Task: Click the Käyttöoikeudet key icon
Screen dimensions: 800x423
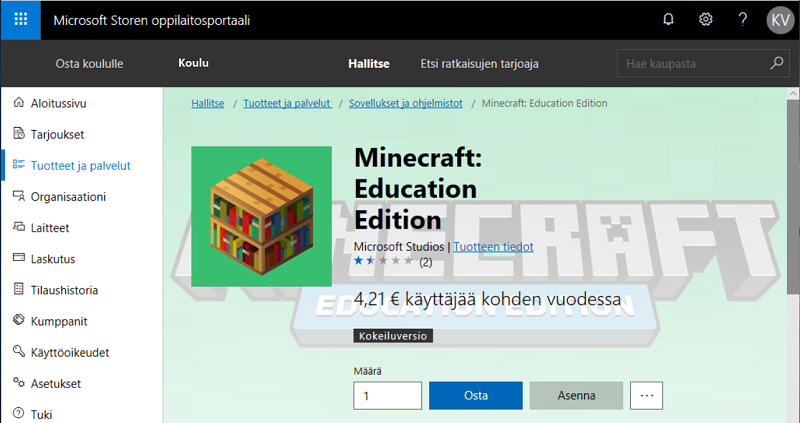Action: pyautogui.click(x=19, y=352)
